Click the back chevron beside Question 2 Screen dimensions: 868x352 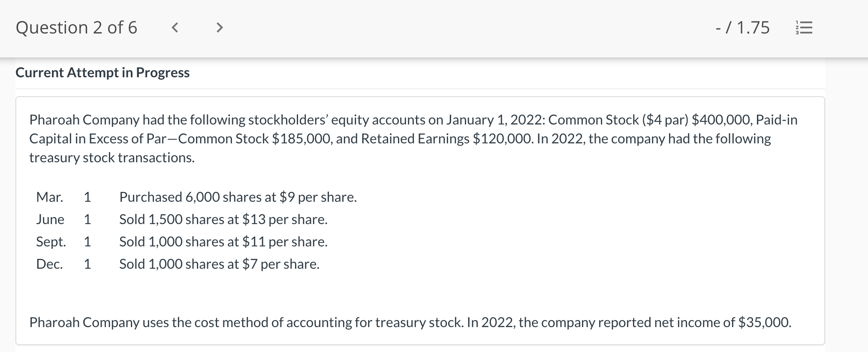pos(175,27)
